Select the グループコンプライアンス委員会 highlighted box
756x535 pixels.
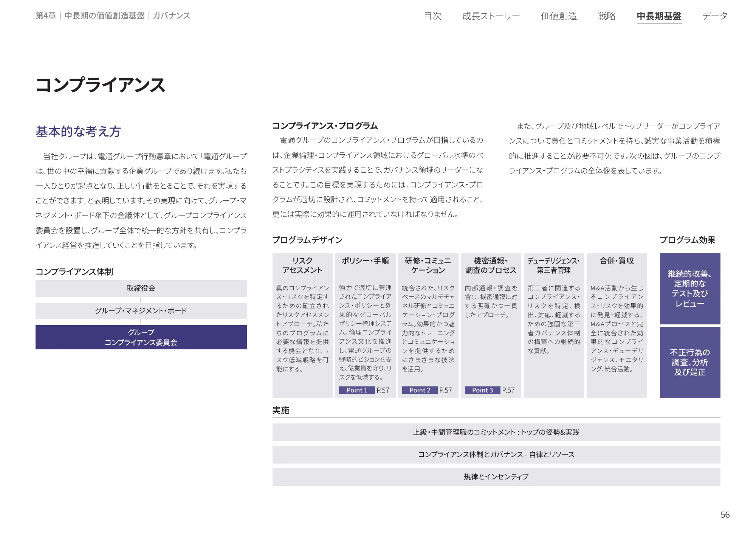click(x=141, y=337)
